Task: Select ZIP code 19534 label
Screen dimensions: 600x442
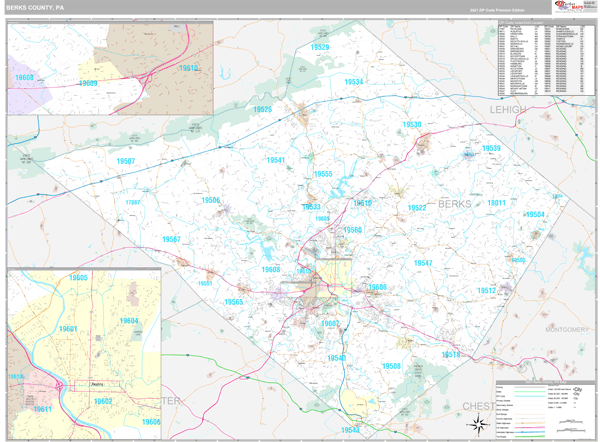Action: tap(353, 82)
